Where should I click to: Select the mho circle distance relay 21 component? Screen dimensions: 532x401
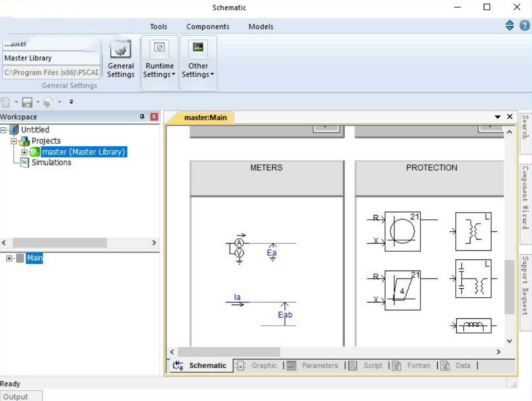pos(402,231)
